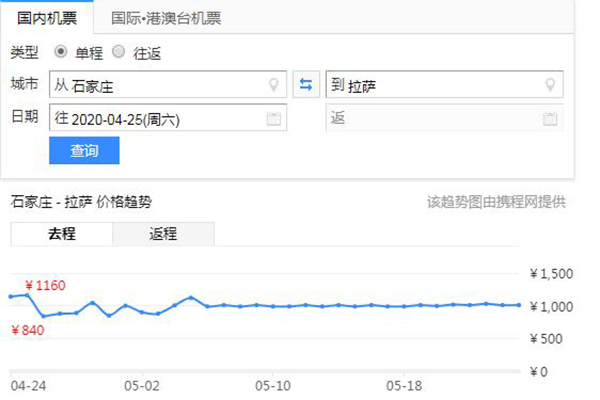Click location pin icon in departure city field
The width and height of the screenshot is (600, 400).
click(274, 85)
